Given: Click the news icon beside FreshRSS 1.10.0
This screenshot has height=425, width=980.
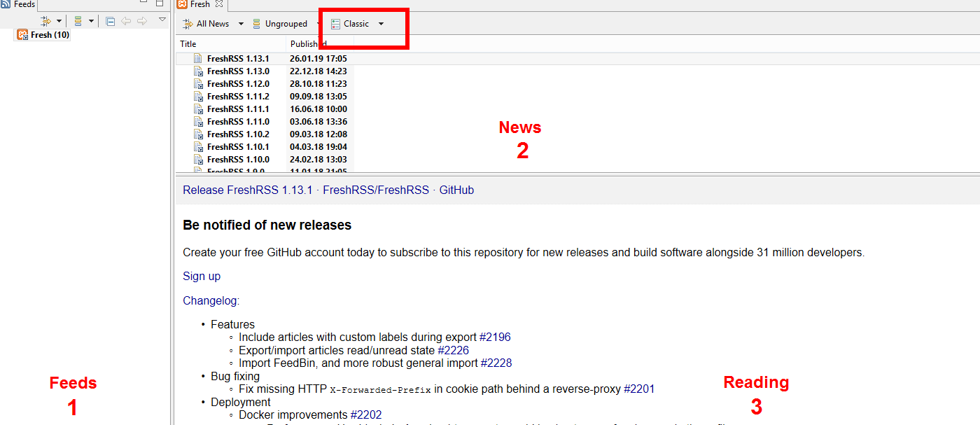Looking at the screenshot, I should click(198, 160).
